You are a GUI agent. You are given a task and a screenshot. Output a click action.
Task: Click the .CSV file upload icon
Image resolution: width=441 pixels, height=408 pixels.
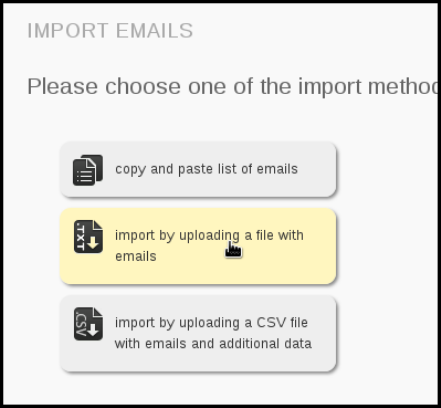coord(88,324)
